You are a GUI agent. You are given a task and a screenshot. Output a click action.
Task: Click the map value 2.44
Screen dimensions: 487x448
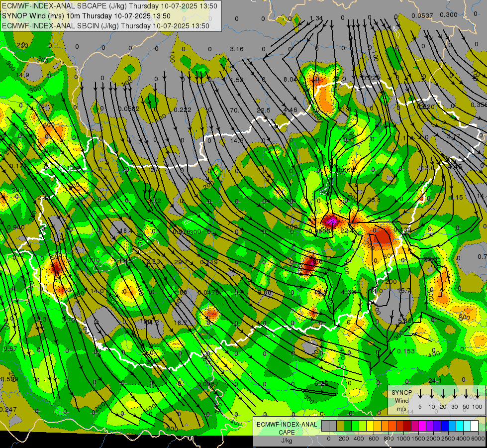43,198
